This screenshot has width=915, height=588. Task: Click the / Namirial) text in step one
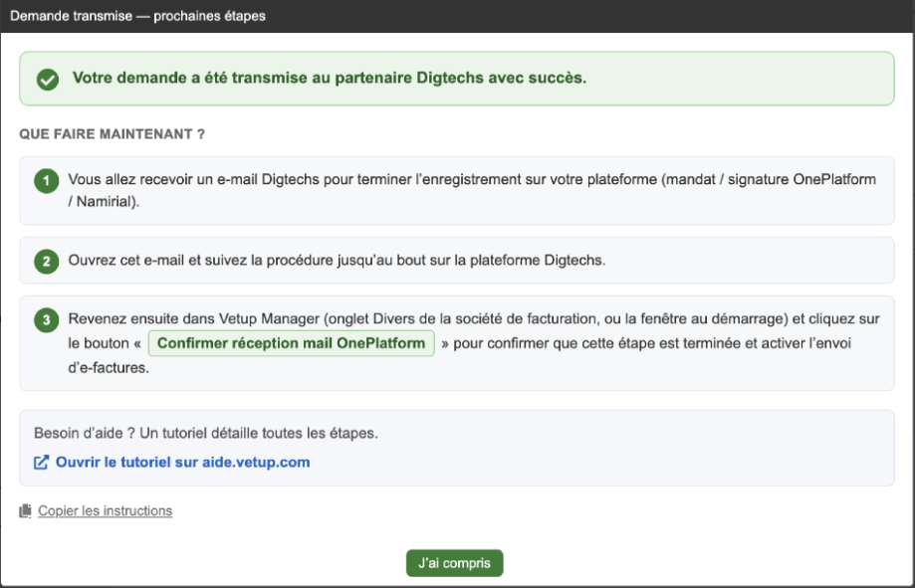(104, 202)
